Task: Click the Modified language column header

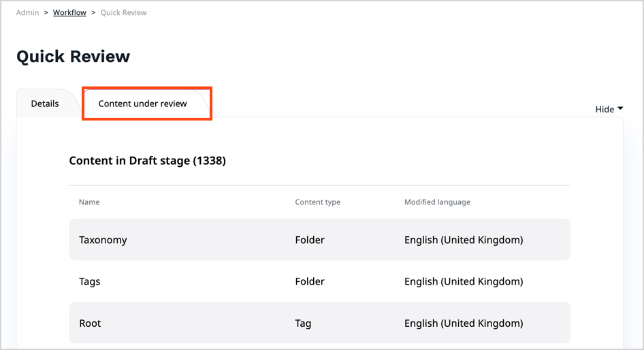Action: (x=437, y=202)
